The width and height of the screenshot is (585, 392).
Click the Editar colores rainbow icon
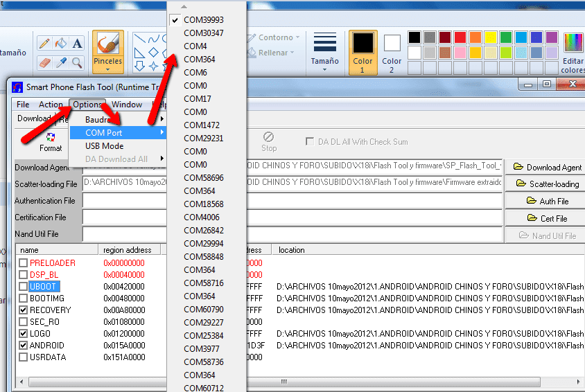tap(573, 43)
